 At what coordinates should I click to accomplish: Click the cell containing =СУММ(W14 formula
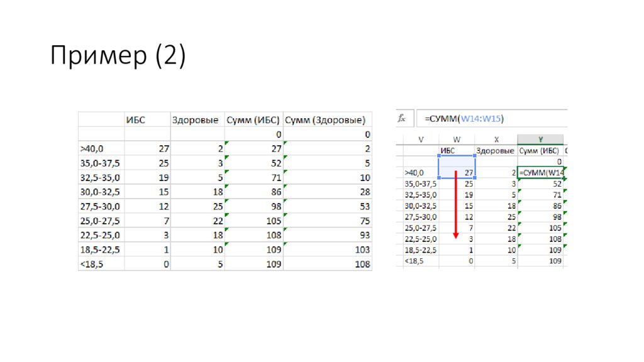[x=540, y=172]
